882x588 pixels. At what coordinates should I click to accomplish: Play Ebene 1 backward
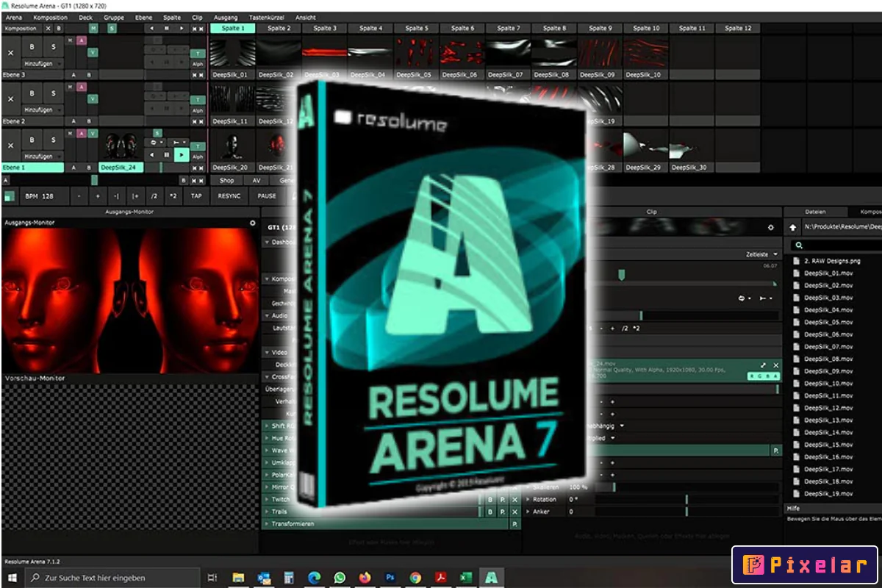pyautogui.click(x=151, y=155)
